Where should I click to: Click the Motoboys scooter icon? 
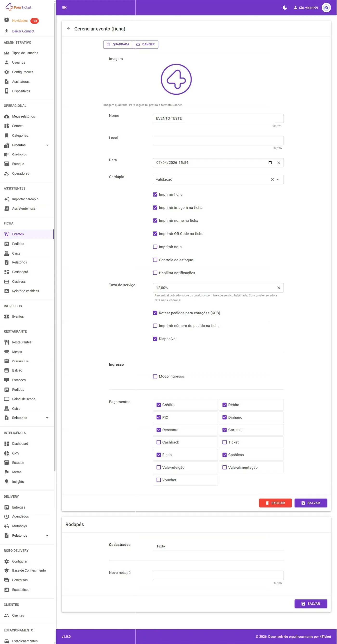pyautogui.click(x=6, y=526)
